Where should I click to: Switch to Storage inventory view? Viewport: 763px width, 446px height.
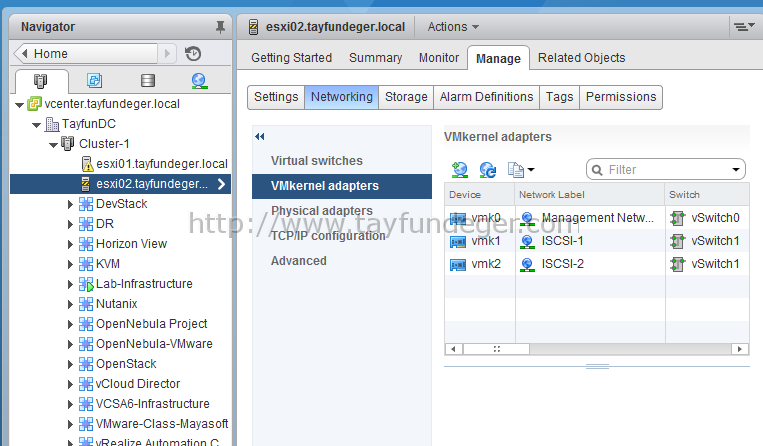[x=148, y=80]
